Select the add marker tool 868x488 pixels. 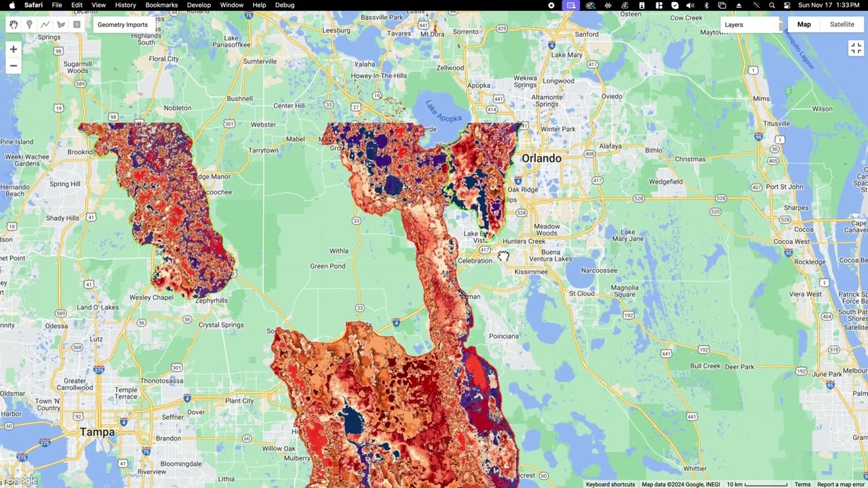click(x=29, y=24)
